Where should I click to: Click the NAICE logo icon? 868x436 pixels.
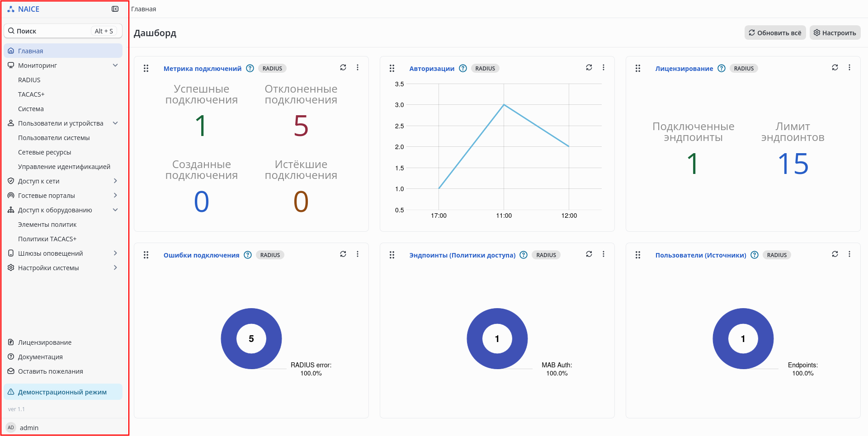coord(11,9)
